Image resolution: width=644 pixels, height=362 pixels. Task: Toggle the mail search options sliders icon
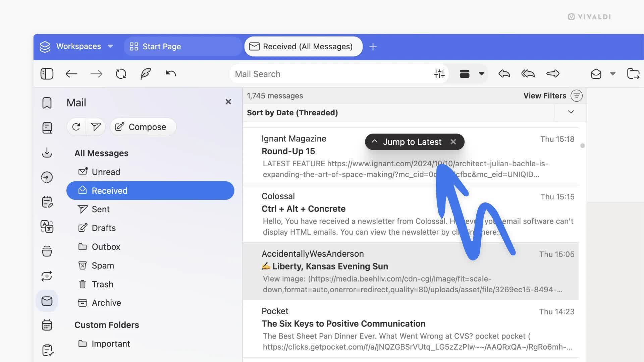click(439, 74)
